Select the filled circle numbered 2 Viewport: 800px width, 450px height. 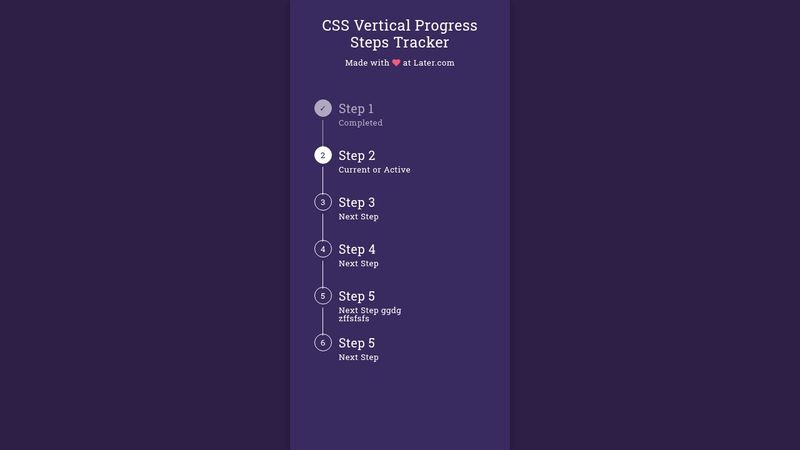[x=322, y=155]
